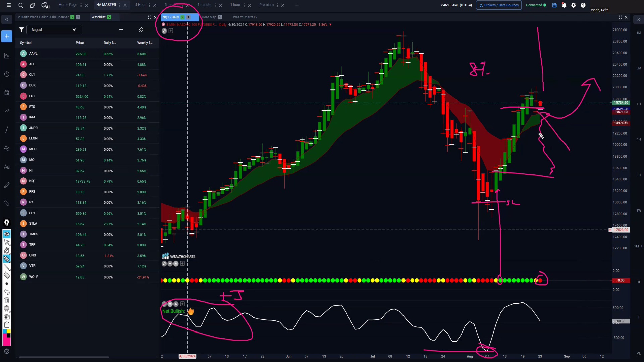644x362 pixels.
Task: Open the Heat Map tab
Action: 209,17
